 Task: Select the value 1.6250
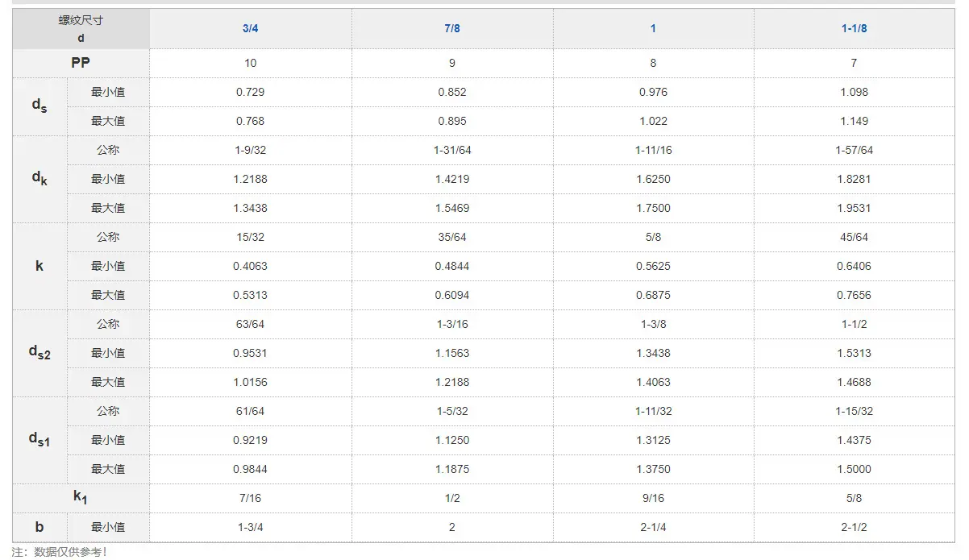tap(653, 179)
